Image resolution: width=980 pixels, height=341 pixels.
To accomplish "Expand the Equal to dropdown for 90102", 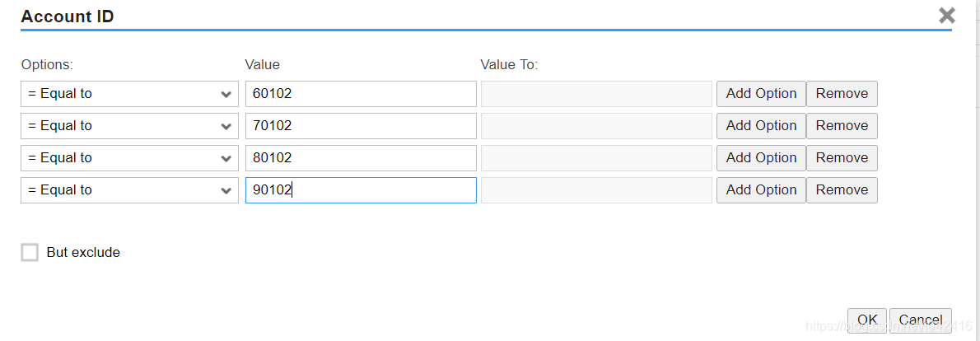I will coord(129,190).
